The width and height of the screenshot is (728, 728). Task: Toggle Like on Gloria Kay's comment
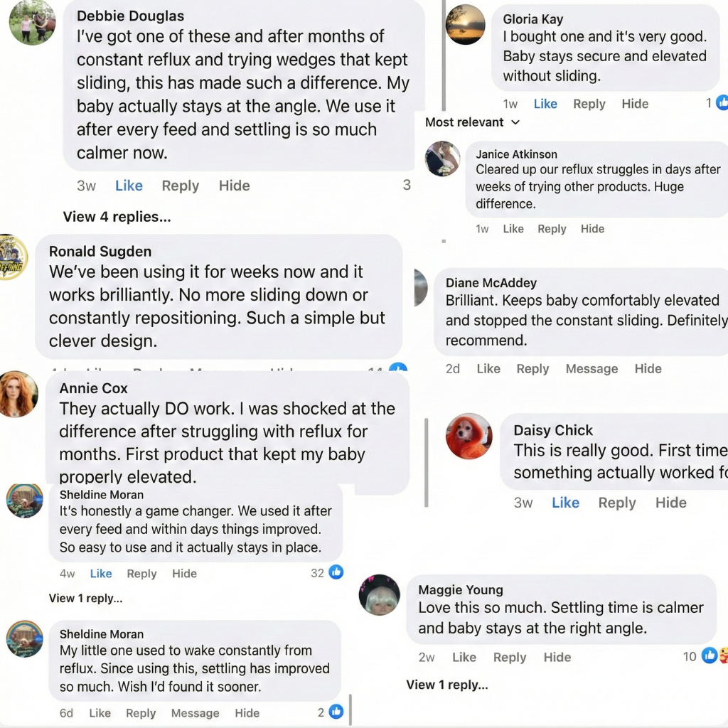point(545,104)
